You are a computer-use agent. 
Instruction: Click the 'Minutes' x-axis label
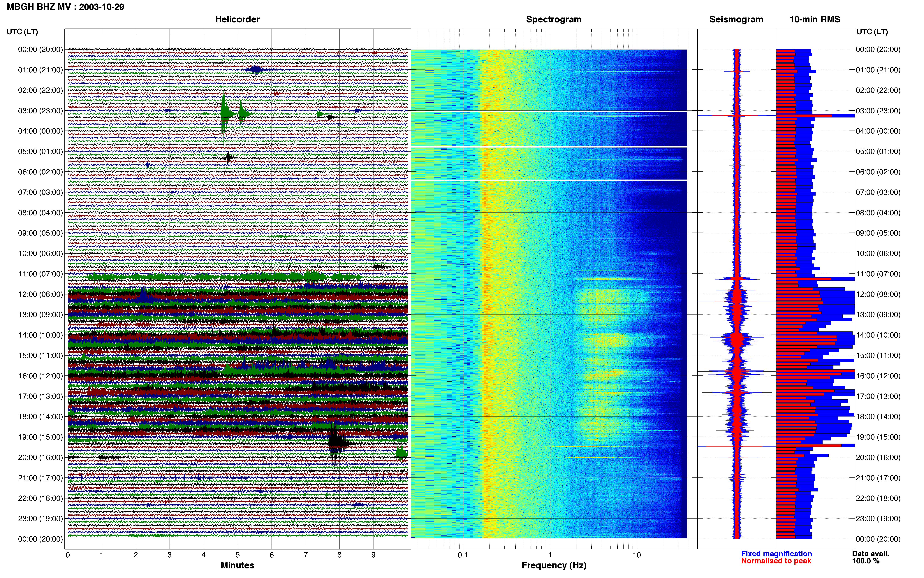click(x=237, y=565)
